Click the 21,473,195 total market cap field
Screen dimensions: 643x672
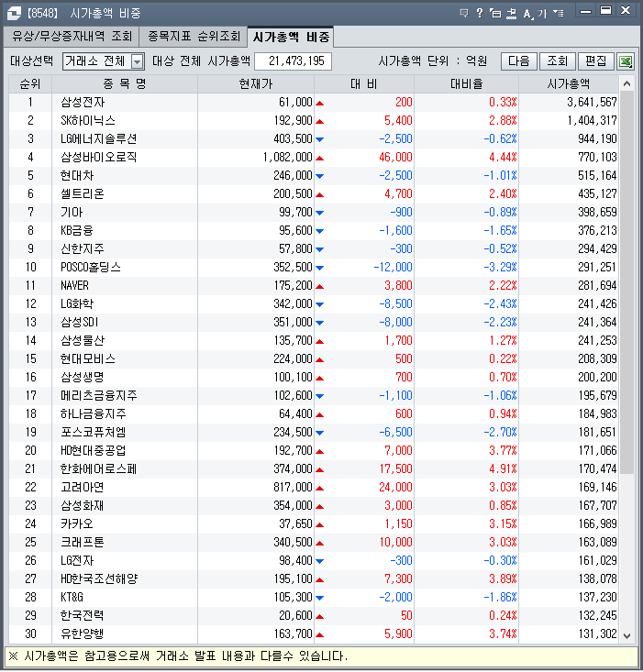tap(293, 61)
